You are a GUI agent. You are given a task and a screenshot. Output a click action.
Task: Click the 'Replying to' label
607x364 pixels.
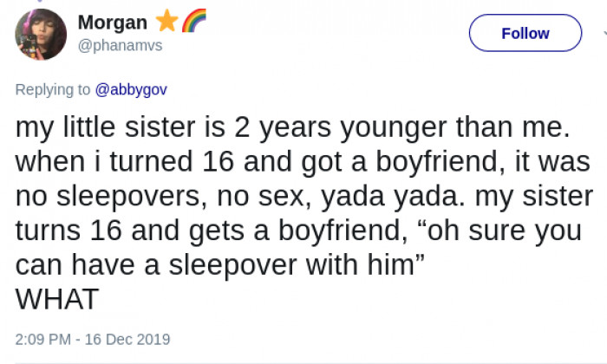pos(53,88)
